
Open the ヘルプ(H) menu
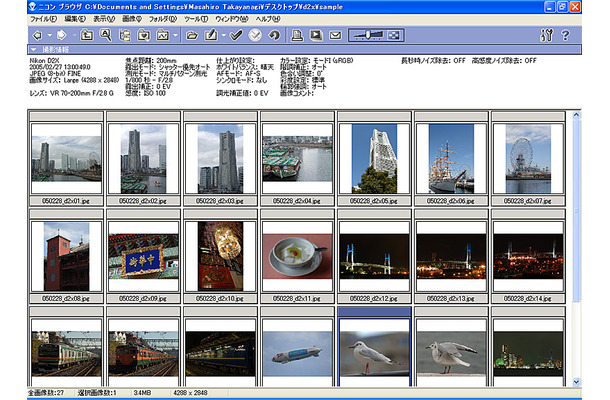[268, 19]
